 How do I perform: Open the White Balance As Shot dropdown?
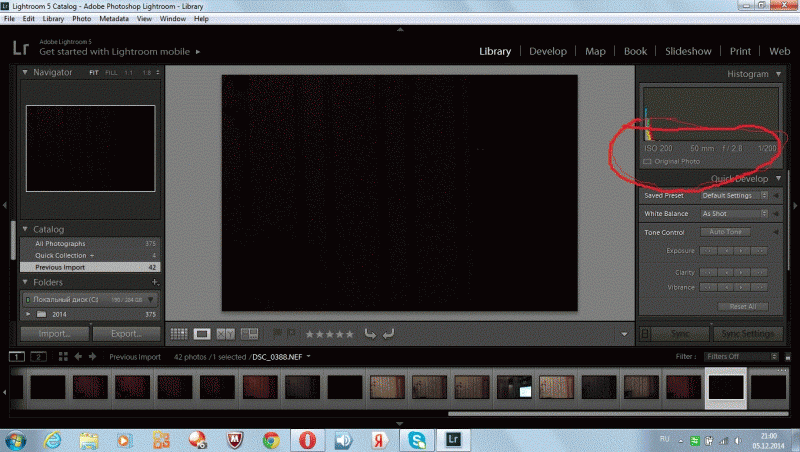734,214
